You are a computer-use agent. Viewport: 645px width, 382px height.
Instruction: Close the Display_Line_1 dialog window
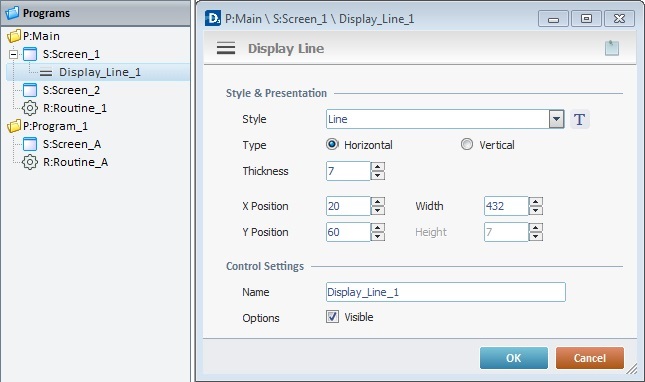click(x=619, y=19)
